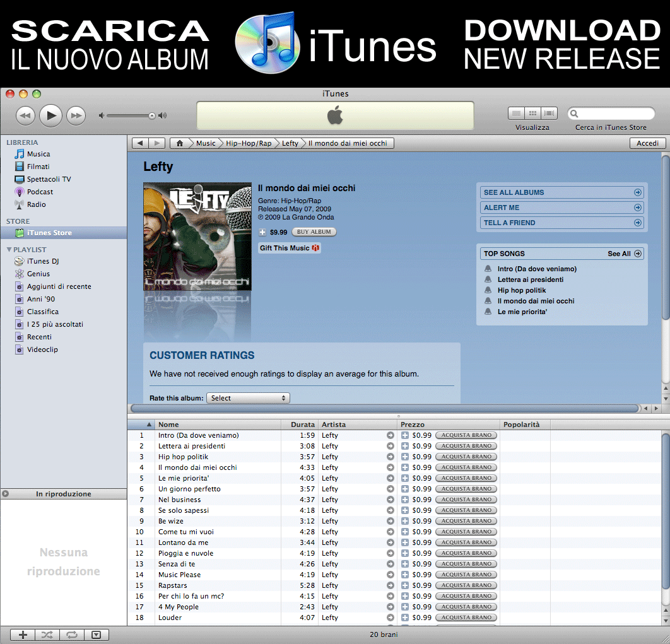Screen dimensions: 670x644
Task: Sort the track list by Prezzo column
Action: pos(448,424)
